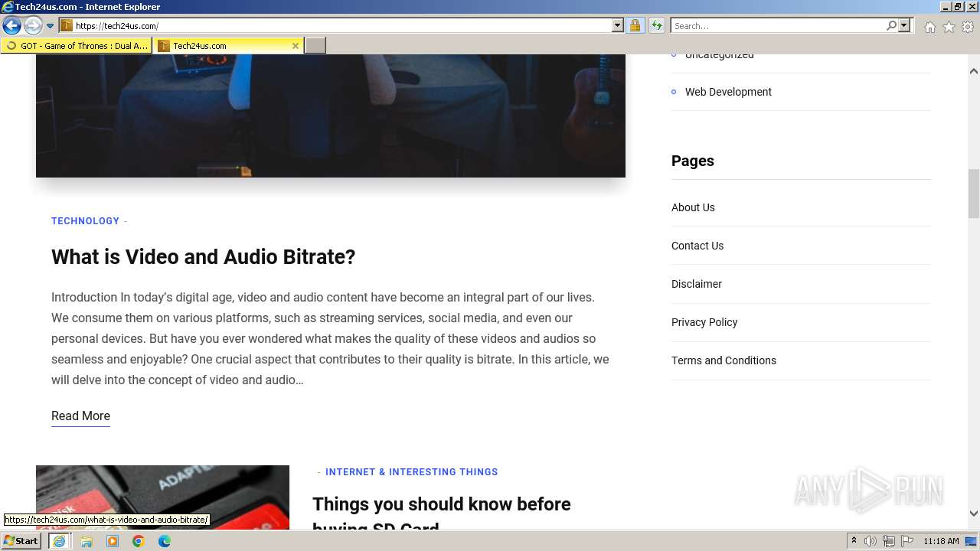Open the search provider dropdown
The height and width of the screenshot is (551, 980).
coord(904,26)
